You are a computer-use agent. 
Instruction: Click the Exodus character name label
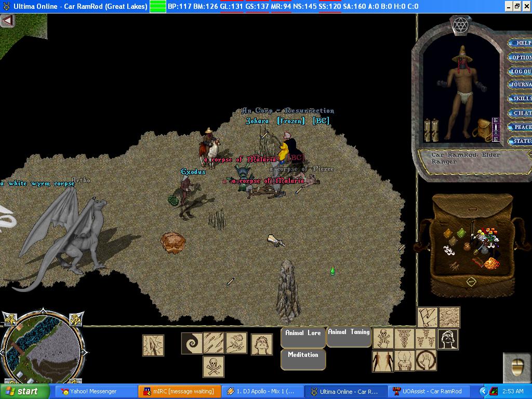pos(193,171)
